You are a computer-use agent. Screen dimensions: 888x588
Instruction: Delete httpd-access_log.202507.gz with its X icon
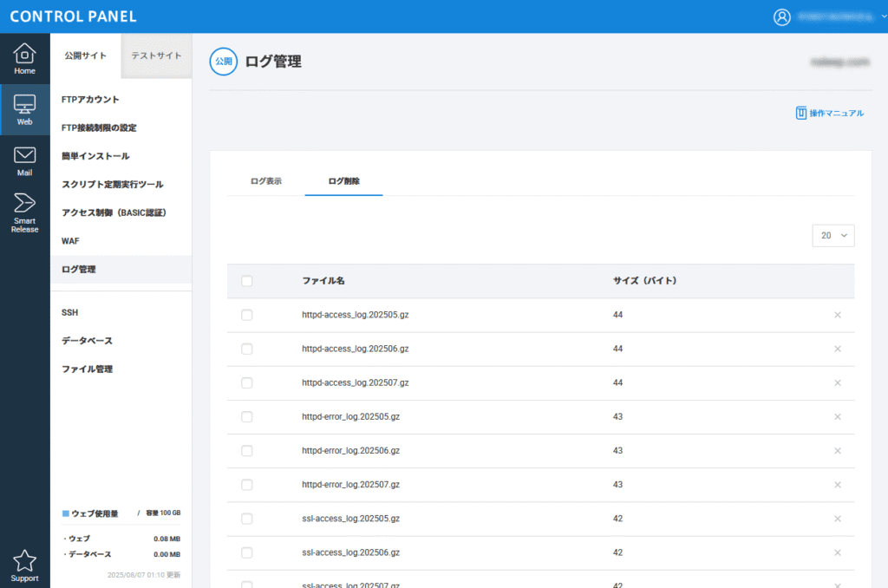coord(837,383)
